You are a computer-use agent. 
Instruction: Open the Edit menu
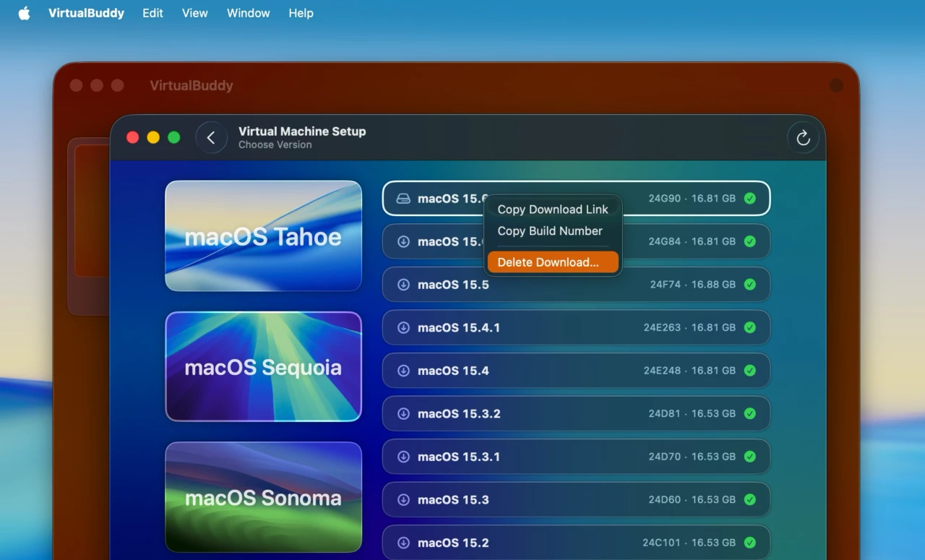click(x=152, y=13)
